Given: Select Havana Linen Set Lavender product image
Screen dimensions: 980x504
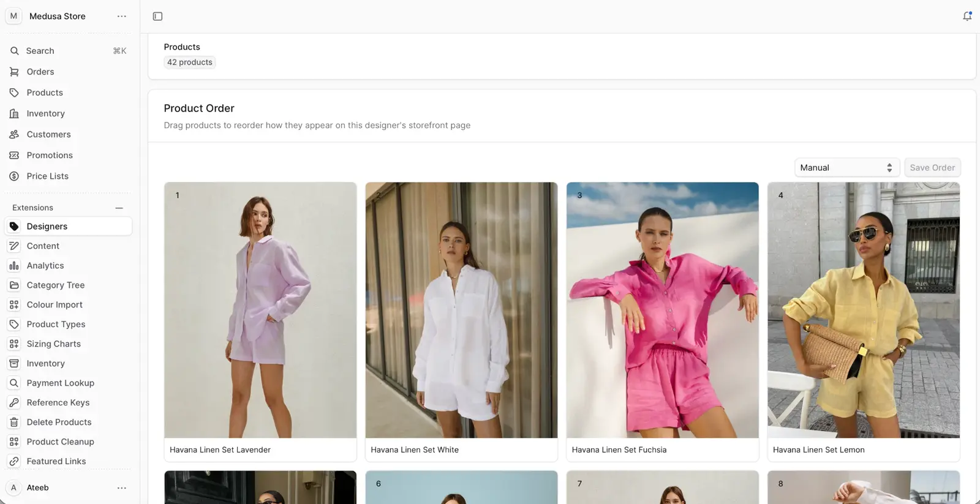Looking at the screenshot, I should pos(260,310).
